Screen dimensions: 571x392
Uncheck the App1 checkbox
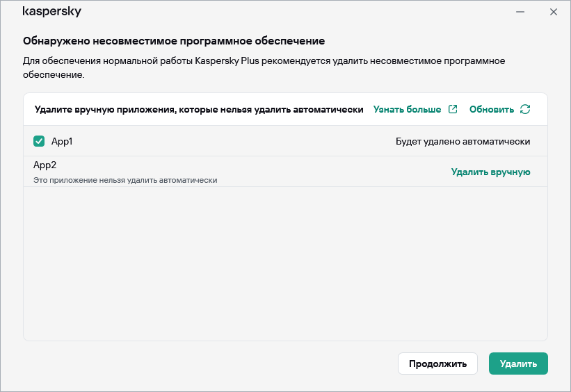click(39, 141)
